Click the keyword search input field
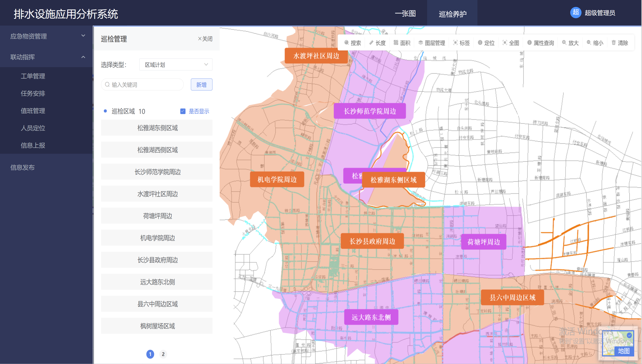The image size is (642, 364). tap(142, 84)
